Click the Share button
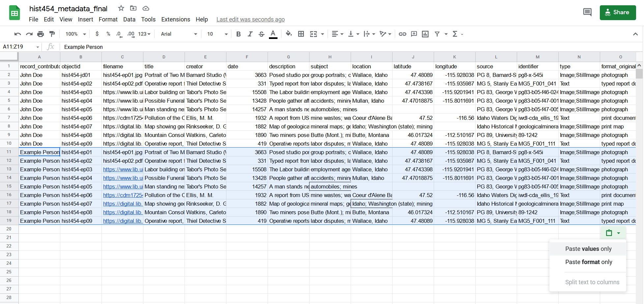 [618, 13]
